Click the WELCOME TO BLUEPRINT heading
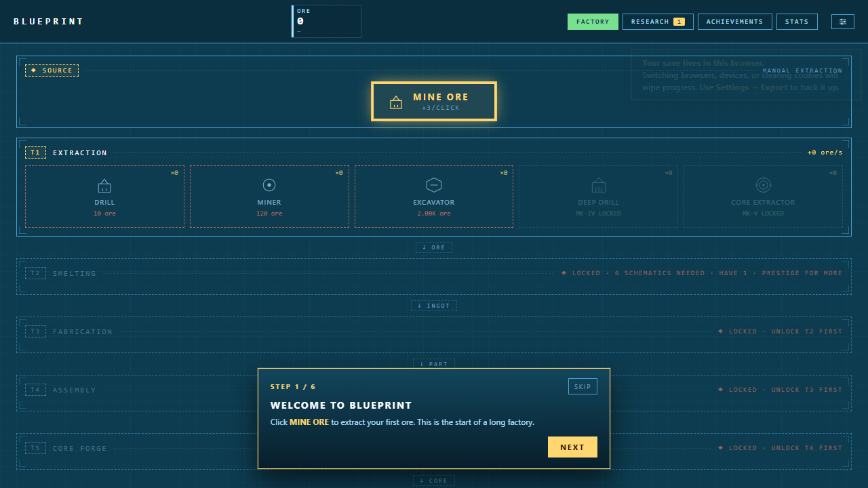This screenshot has height=488, width=868. (341, 405)
